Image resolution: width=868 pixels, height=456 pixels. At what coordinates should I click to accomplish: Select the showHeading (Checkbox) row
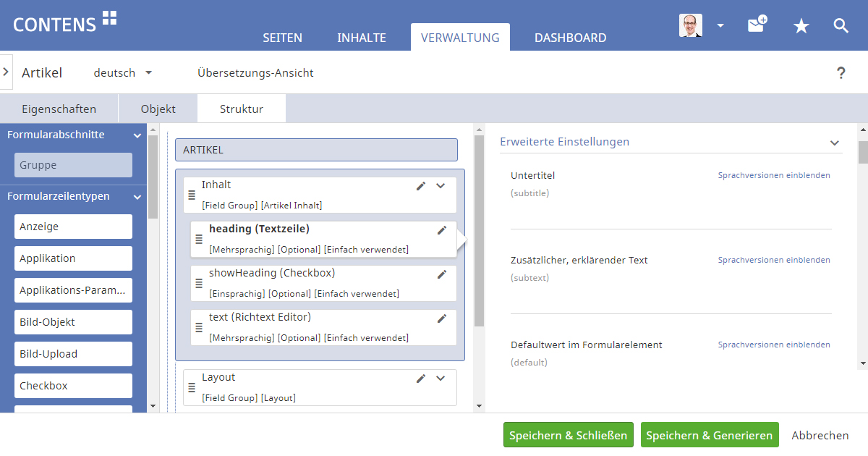323,283
